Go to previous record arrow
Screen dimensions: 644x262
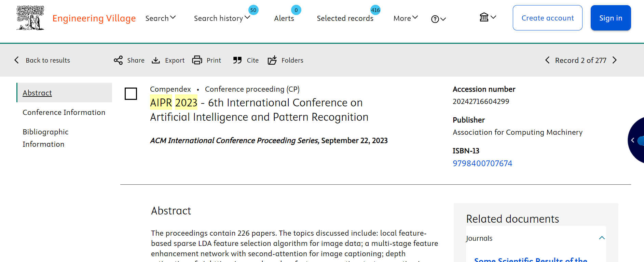pos(547,60)
